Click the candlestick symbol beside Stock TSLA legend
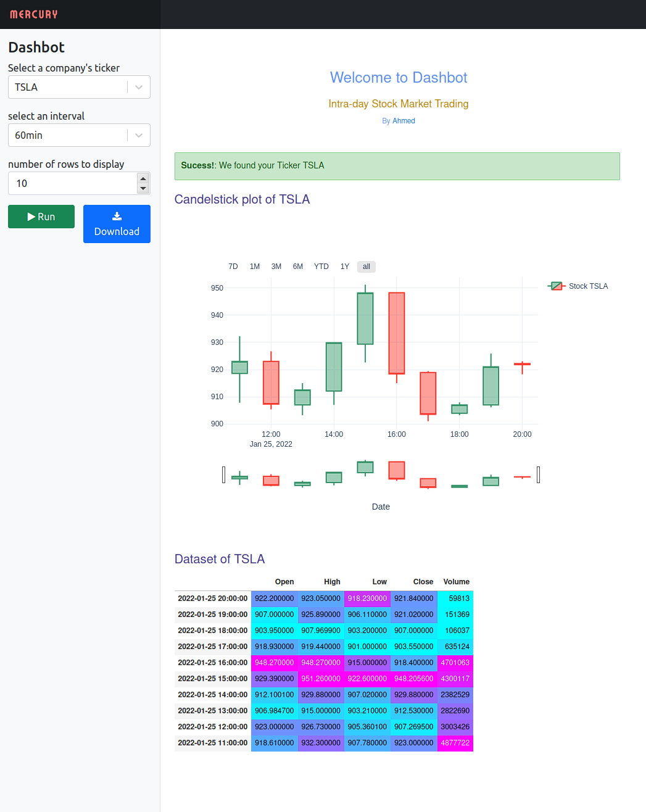Viewport: 646px width, 812px height. [556, 286]
